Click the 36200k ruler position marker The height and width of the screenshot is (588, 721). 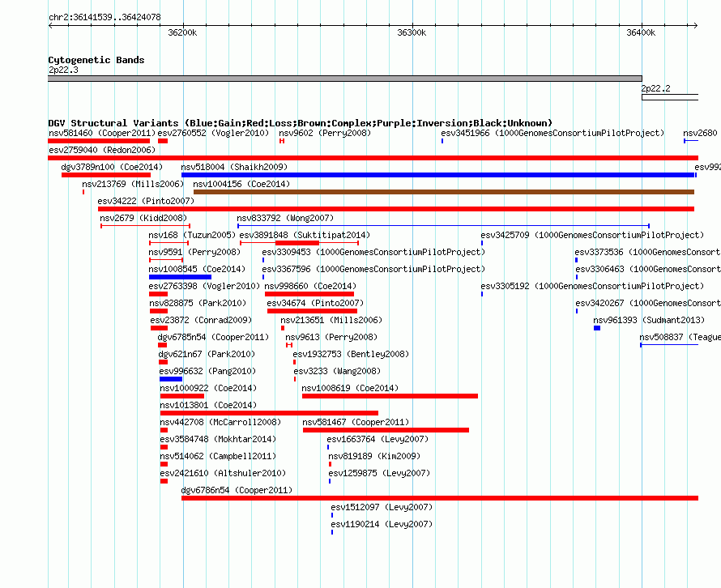coord(182,32)
